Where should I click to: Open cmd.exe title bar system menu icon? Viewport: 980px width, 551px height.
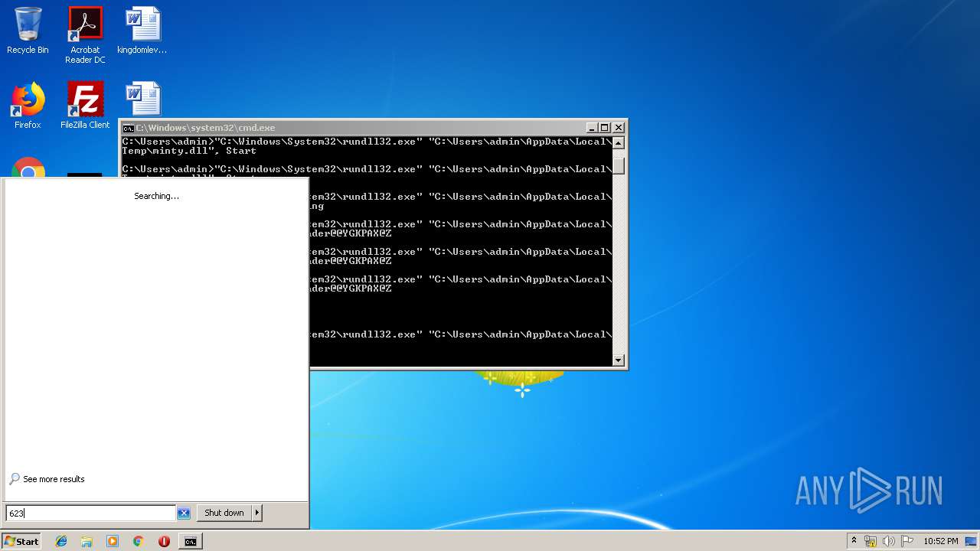click(x=129, y=128)
